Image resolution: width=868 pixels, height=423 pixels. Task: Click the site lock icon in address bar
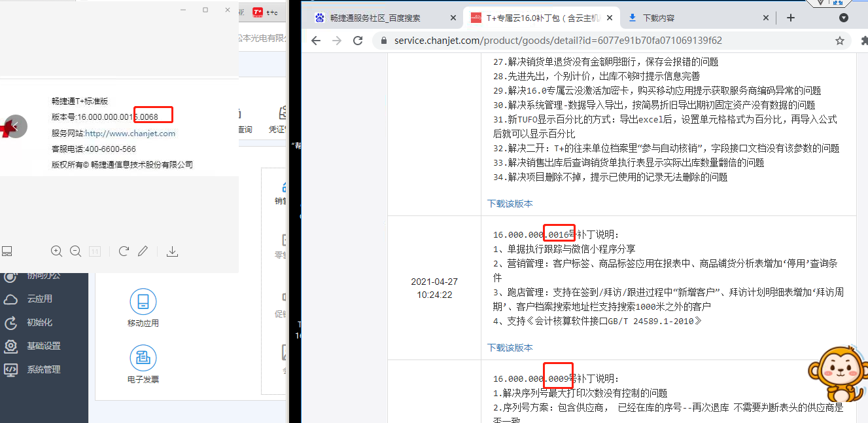tap(384, 41)
